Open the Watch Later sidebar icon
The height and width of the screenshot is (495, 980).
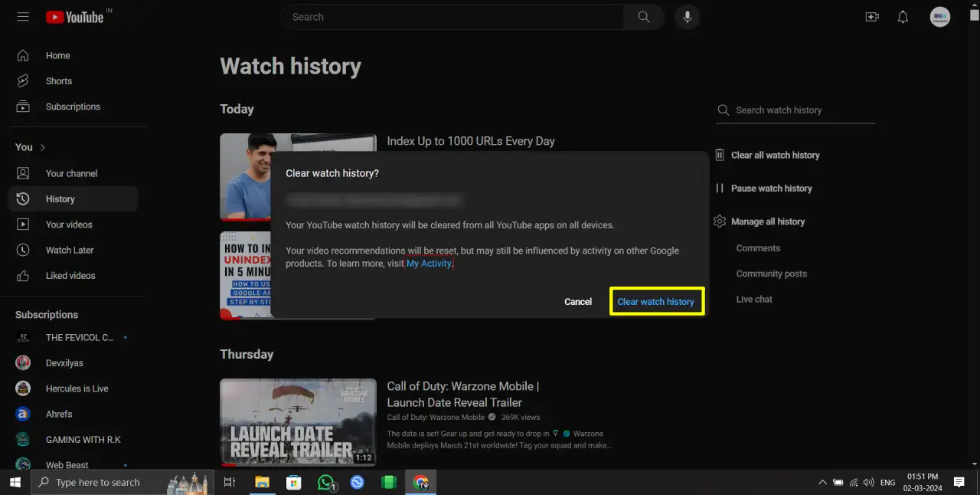pos(23,250)
